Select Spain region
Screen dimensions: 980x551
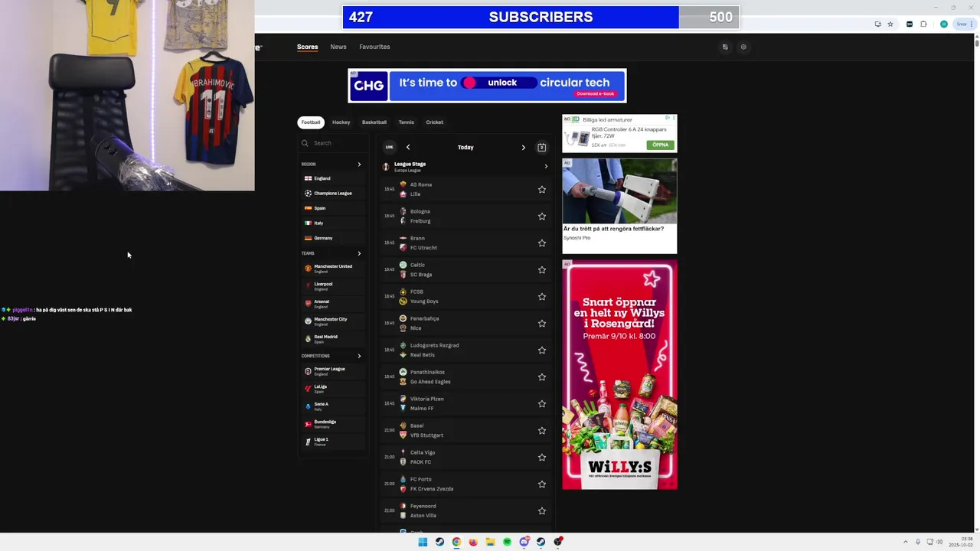[x=332, y=208]
